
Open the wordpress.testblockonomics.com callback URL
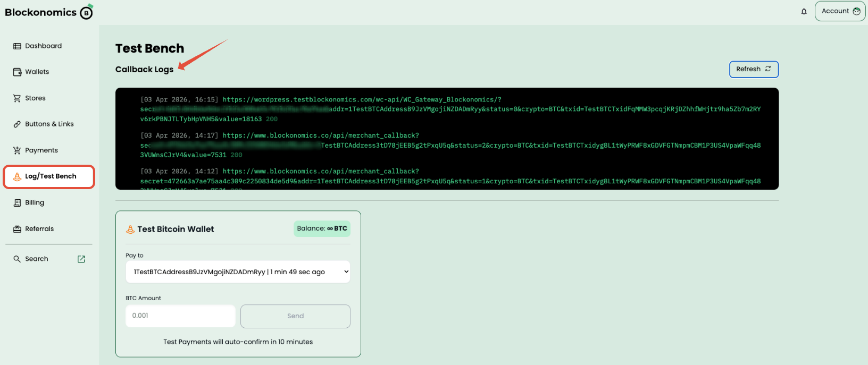(362, 99)
